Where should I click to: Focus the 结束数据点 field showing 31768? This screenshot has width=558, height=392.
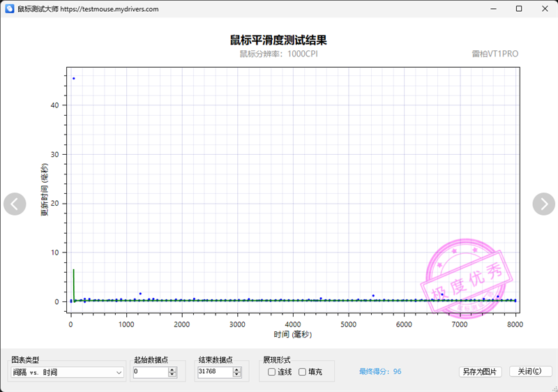(x=216, y=372)
